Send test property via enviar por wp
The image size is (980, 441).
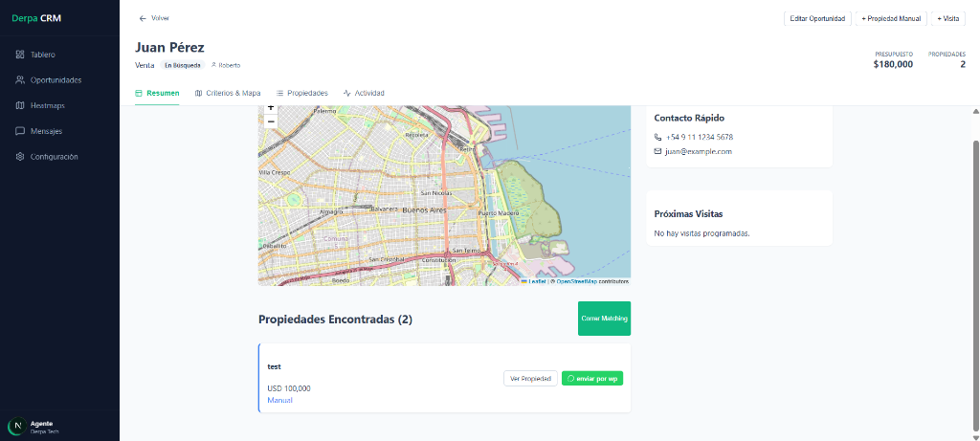pyautogui.click(x=592, y=378)
